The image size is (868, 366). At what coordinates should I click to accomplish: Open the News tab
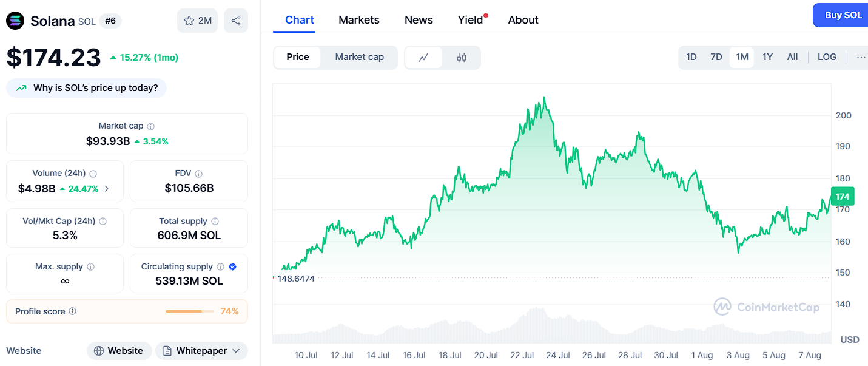pyautogui.click(x=419, y=19)
